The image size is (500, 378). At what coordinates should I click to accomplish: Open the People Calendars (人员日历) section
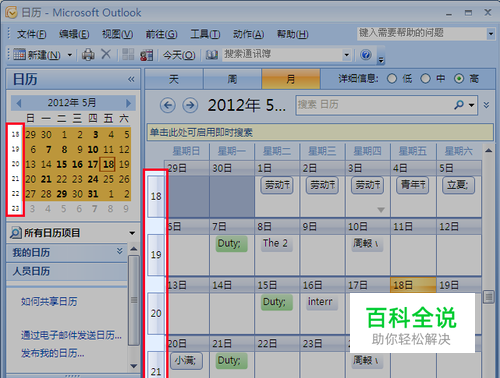pos(67,271)
